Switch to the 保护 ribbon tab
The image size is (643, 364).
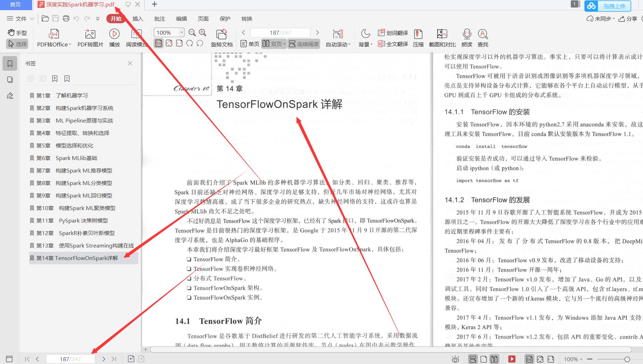[x=225, y=19]
